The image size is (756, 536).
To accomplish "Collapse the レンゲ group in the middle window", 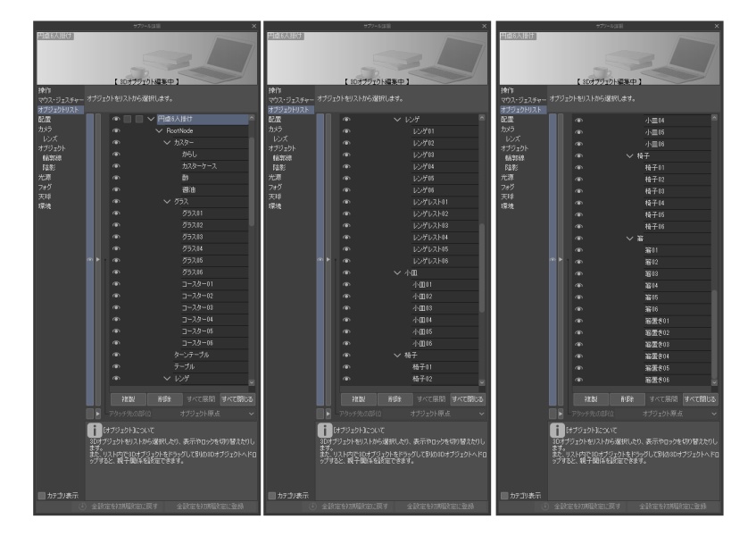I will pos(397,119).
